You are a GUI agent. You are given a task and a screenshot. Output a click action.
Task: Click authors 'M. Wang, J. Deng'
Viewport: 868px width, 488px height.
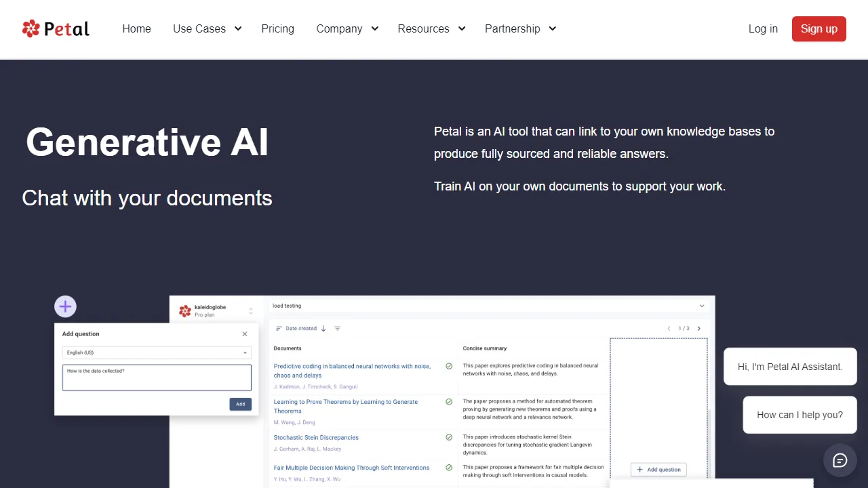pyautogui.click(x=293, y=422)
